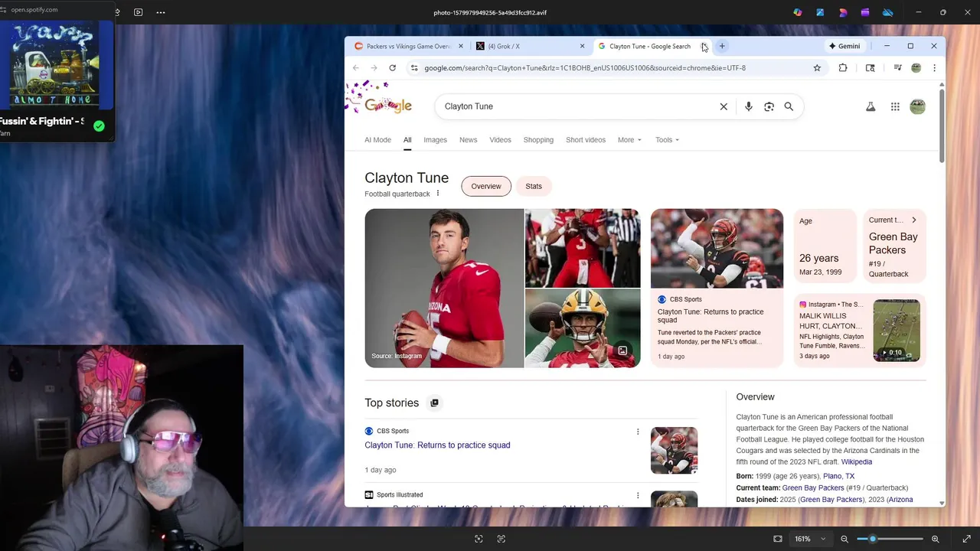Start voice search with microphone icon
Viewport: 980px width, 551px height.
point(749,106)
